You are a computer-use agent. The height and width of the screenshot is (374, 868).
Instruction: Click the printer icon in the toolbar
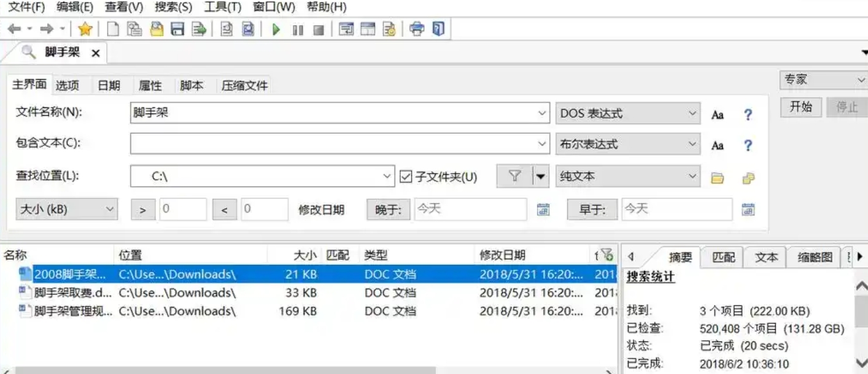coord(417,29)
